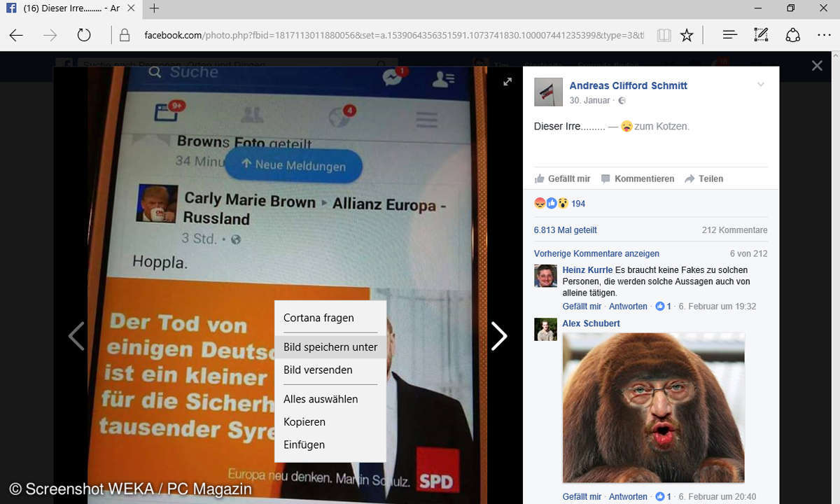Image resolution: width=840 pixels, height=504 pixels.
Task: Add page to favorites with star icon
Action: click(x=687, y=35)
